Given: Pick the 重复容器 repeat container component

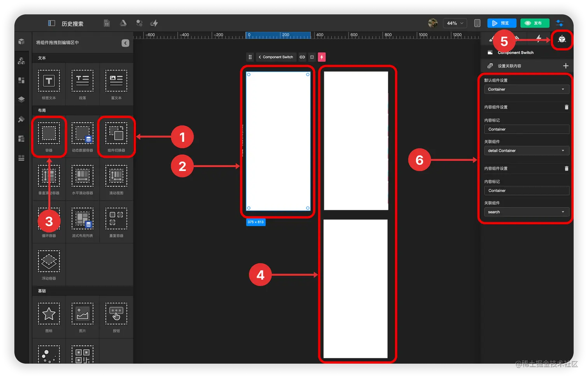Looking at the screenshot, I should (x=116, y=222).
